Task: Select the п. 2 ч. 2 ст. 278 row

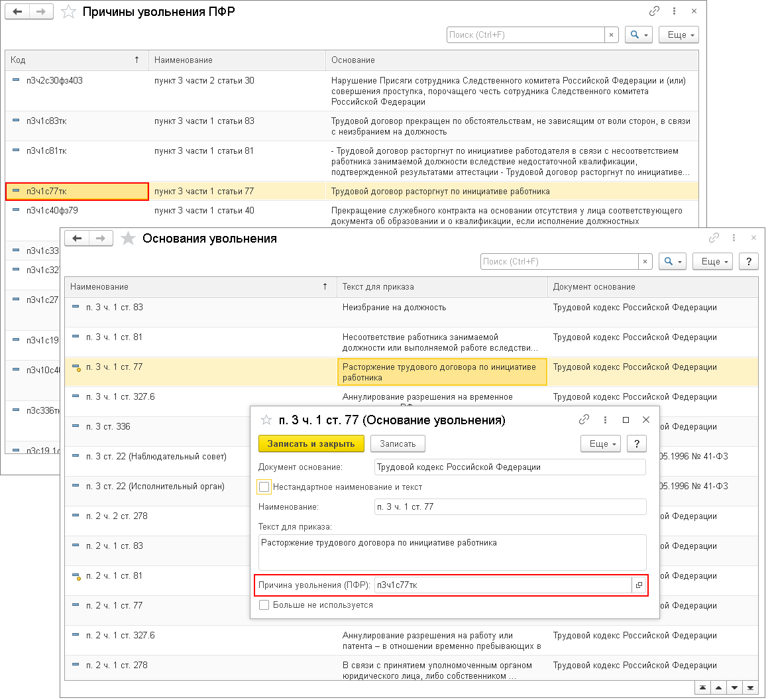Action: click(x=199, y=516)
